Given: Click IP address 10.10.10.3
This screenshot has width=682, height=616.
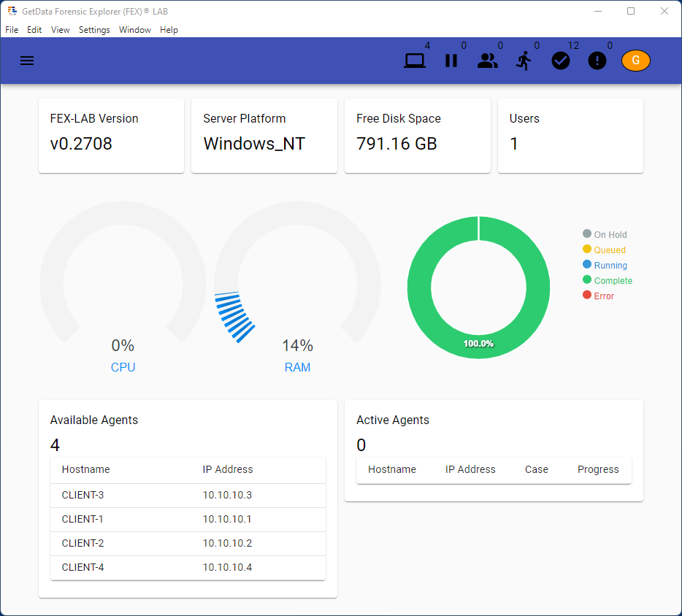Looking at the screenshot, I should pyautogui.click(x=227, y=495).
